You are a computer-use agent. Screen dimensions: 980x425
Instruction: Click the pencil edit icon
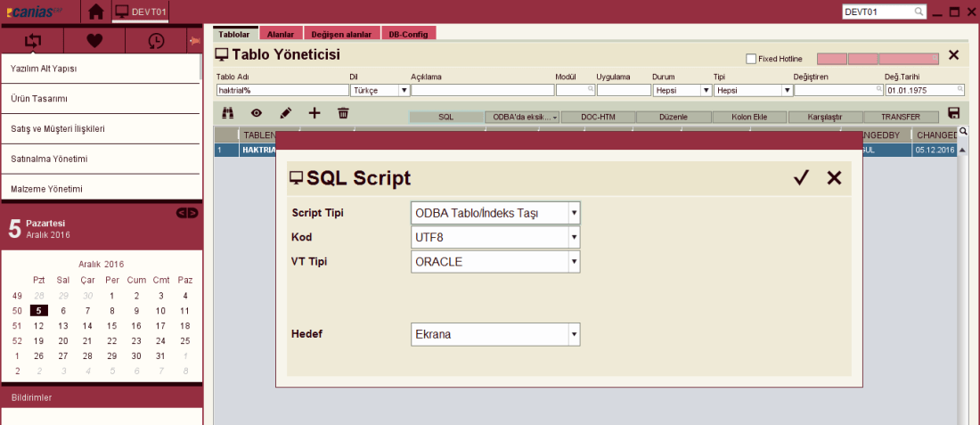point(285,113)
